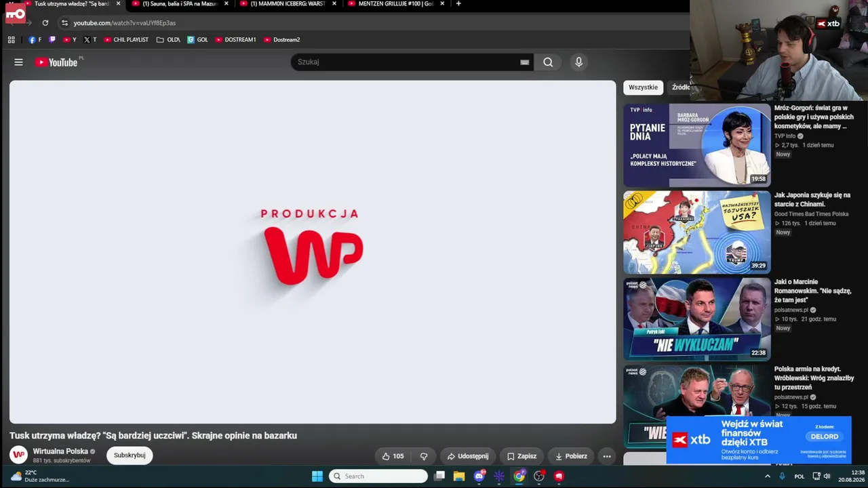Switch the POL keyboard language indicator
Screen dimensions: 868x488
800,476
